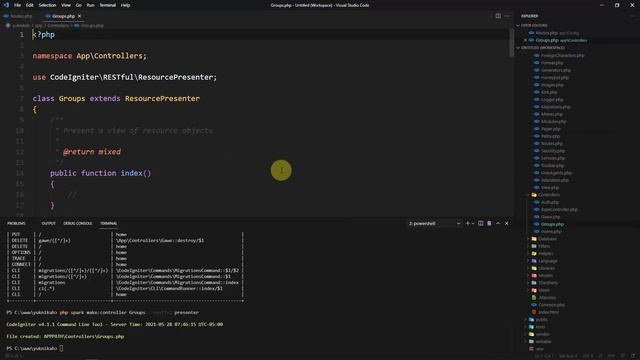Screen dimensions: 640x360
Task: Close the Groups.php editor tab
Action: click(80, 16)
